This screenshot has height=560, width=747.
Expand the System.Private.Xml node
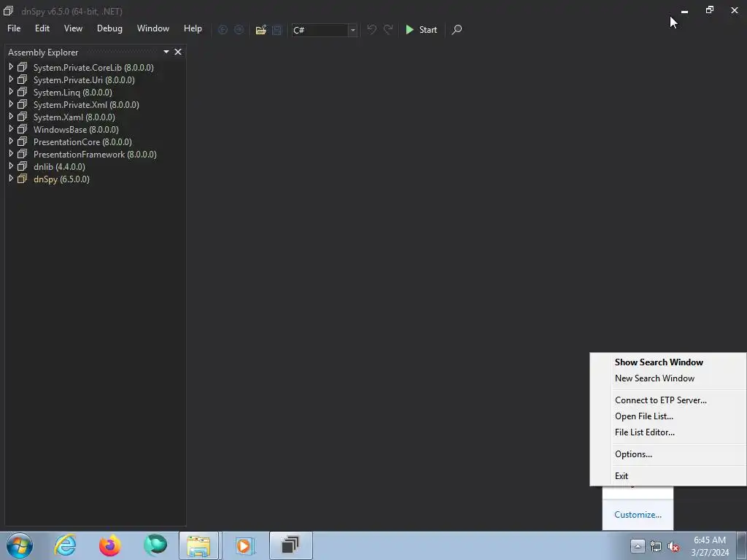click(x=11, y=104)
